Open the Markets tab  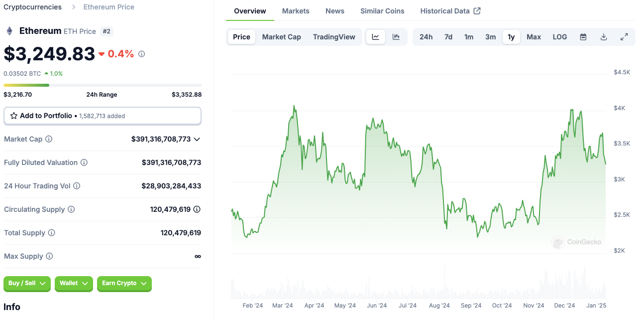[296, 11]
